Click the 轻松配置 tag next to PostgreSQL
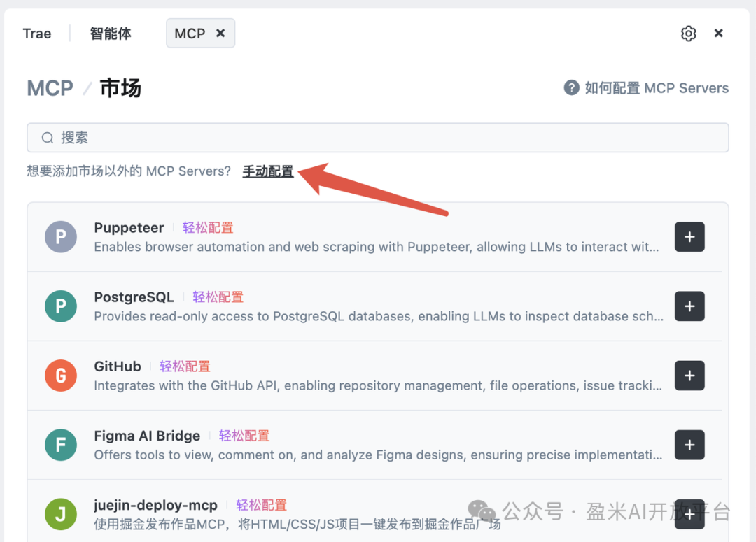The height and width of the screenshot is (542, 756). (x=218, y=297)
